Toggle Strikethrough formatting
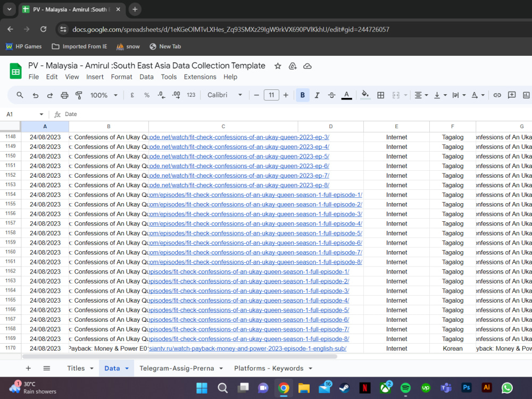The height and width of the screenshot is (399, 532). (x=332, y=95)
